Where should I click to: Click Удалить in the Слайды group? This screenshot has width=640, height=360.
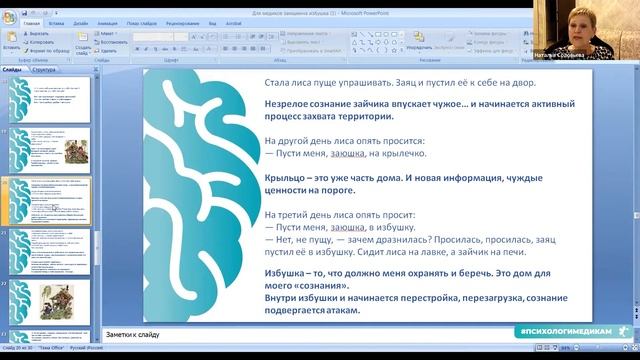coord(106,51)
